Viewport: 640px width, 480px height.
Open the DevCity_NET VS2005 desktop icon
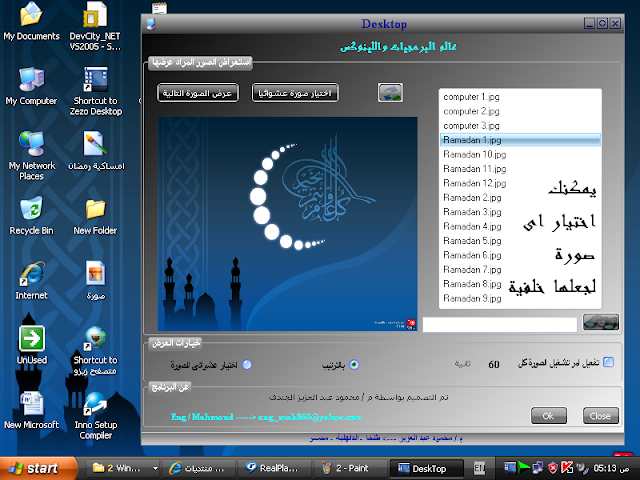[x=95, y=25]
